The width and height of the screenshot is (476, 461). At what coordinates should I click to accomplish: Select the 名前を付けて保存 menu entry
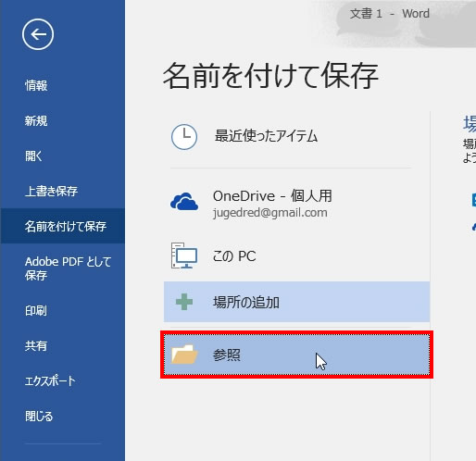click(x=62, y=226)
